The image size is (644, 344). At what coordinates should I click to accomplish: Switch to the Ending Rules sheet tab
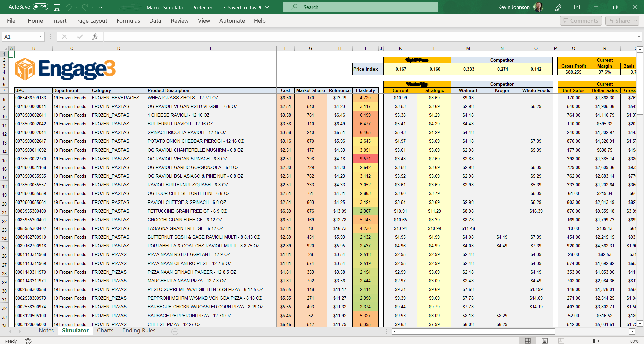(x=139, y=331)
